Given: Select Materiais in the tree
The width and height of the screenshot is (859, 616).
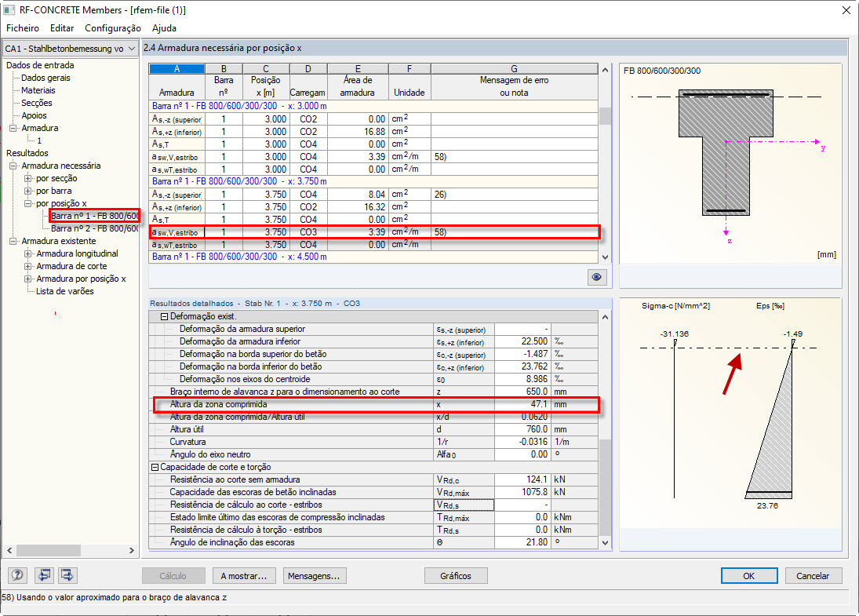Looking at the screenshot, I should point(38,90).
